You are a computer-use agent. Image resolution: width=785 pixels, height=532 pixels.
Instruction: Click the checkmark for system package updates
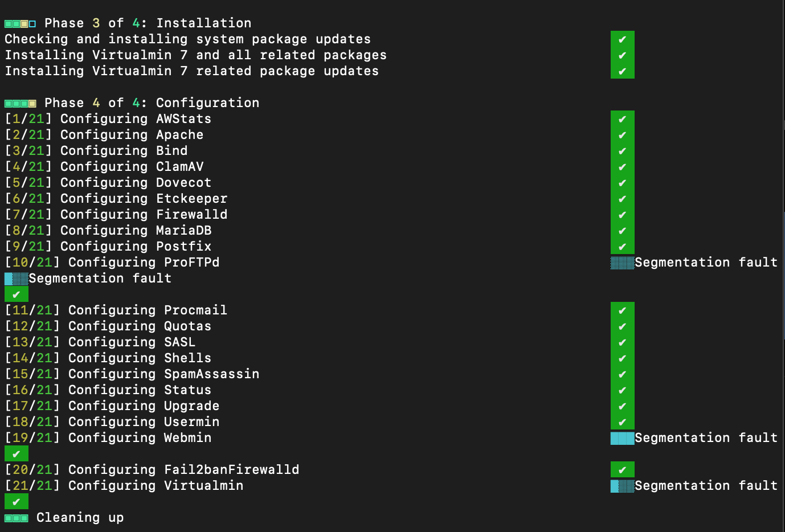tap(622, 39)
